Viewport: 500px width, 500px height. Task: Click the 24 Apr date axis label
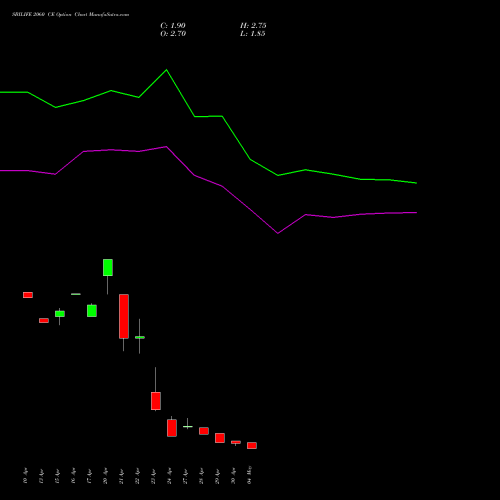pos(169,476)
